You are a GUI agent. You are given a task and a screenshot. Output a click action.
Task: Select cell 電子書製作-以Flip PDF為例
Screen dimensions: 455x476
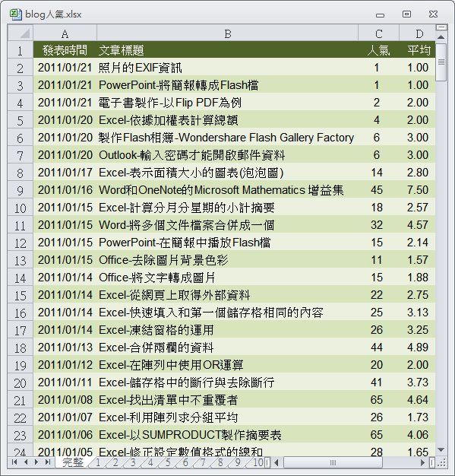pyautogui.click(x=228, y=103)
